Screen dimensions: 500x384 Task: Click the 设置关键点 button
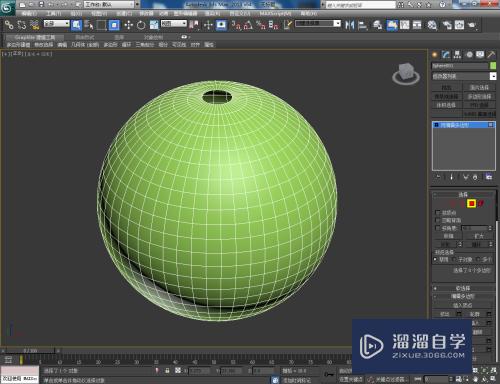coord(351,380)
